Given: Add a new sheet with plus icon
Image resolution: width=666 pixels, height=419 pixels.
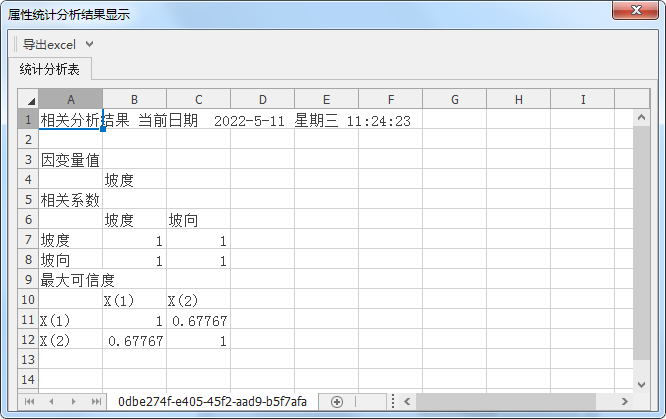Looking at the screenshot, I should coord(337,401).
